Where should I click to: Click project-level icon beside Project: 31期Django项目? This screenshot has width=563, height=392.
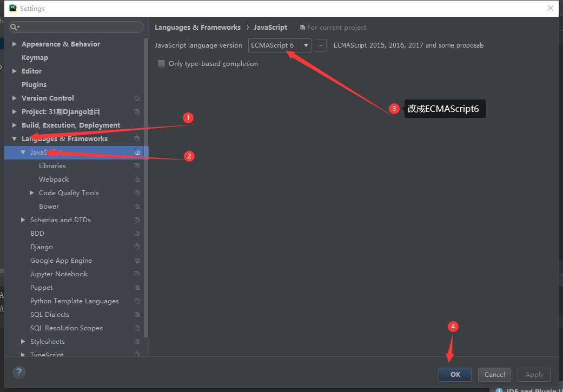(137, 111)
